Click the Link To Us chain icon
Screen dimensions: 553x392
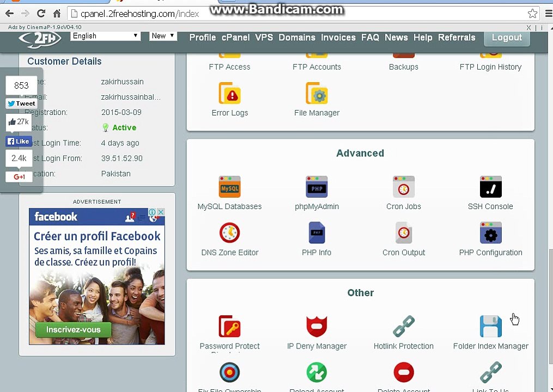coord(490,372)
